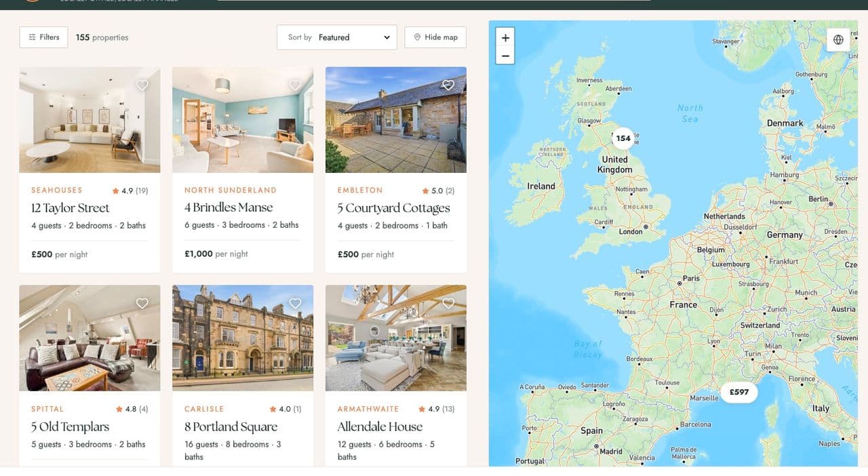Click the 5.0 (2) star rating

pyautogui.click(x=438, y=191)
